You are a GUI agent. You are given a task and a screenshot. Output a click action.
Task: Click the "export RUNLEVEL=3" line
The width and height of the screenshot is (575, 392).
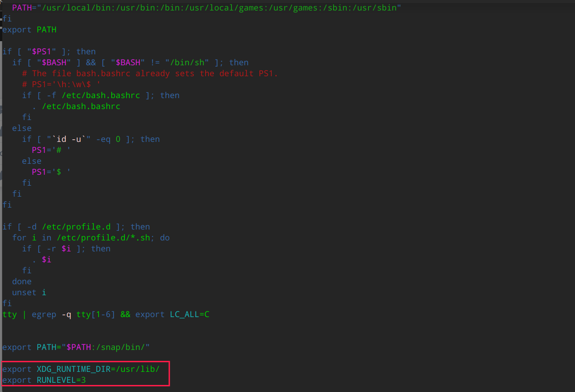click(x=44, y=380)
